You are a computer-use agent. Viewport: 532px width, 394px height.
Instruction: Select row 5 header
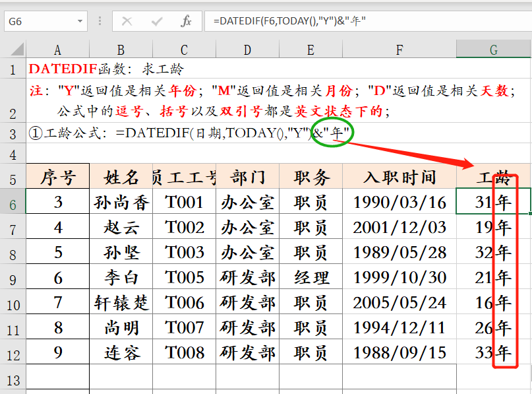coord(13,176)
